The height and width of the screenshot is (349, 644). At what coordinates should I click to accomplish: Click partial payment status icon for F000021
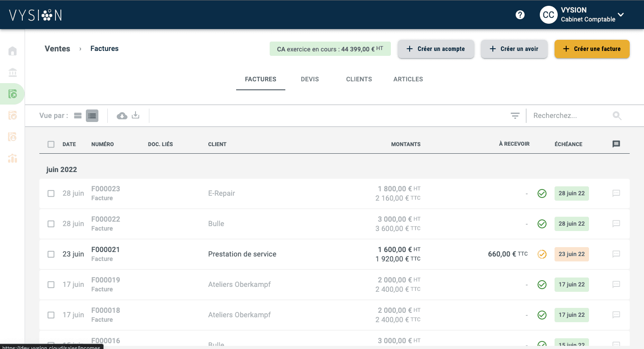(542, 254)
